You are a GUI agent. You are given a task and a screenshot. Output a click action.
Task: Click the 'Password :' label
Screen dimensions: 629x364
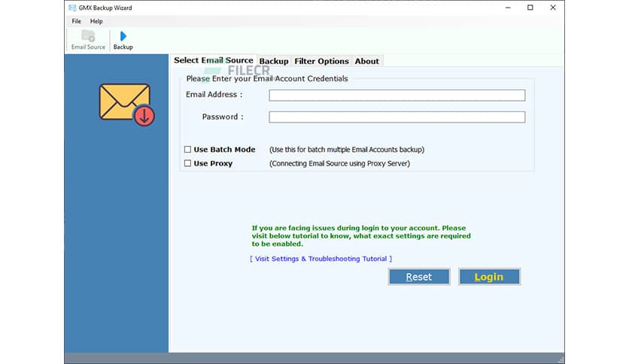(x=223, y=117)
